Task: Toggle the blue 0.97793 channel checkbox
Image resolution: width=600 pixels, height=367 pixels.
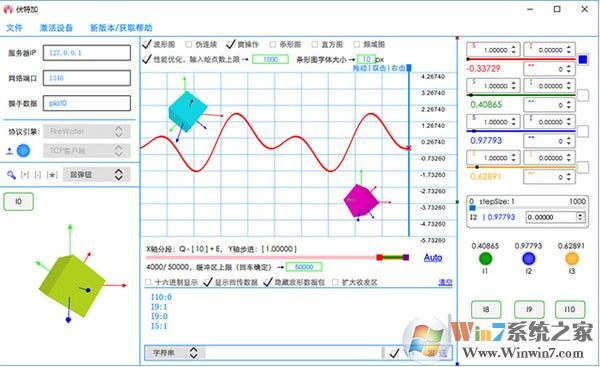Action: tap(583, 131)
